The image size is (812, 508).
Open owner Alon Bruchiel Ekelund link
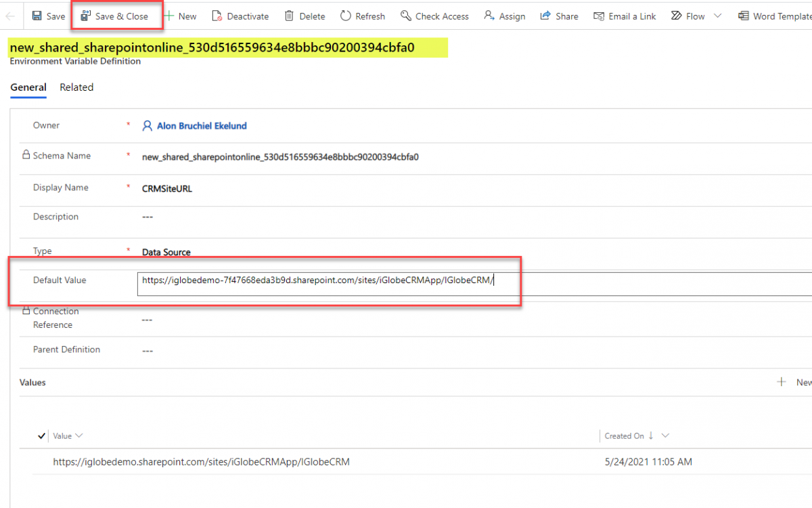[x=202, y=126]
